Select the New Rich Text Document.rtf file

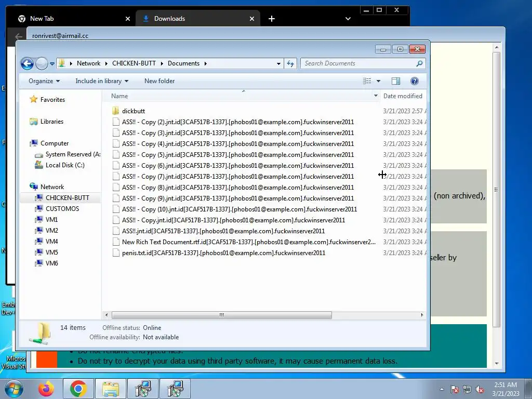[x=249, y=242]
